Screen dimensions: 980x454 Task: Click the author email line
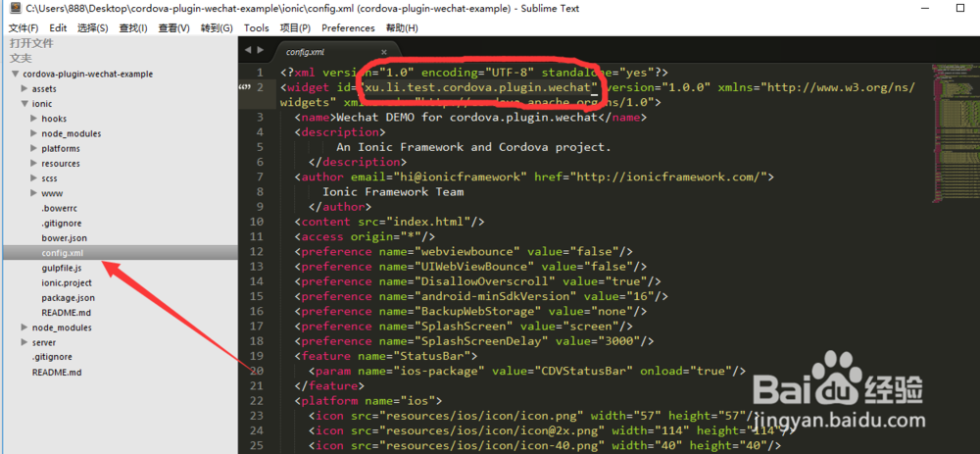click(534, 177)
